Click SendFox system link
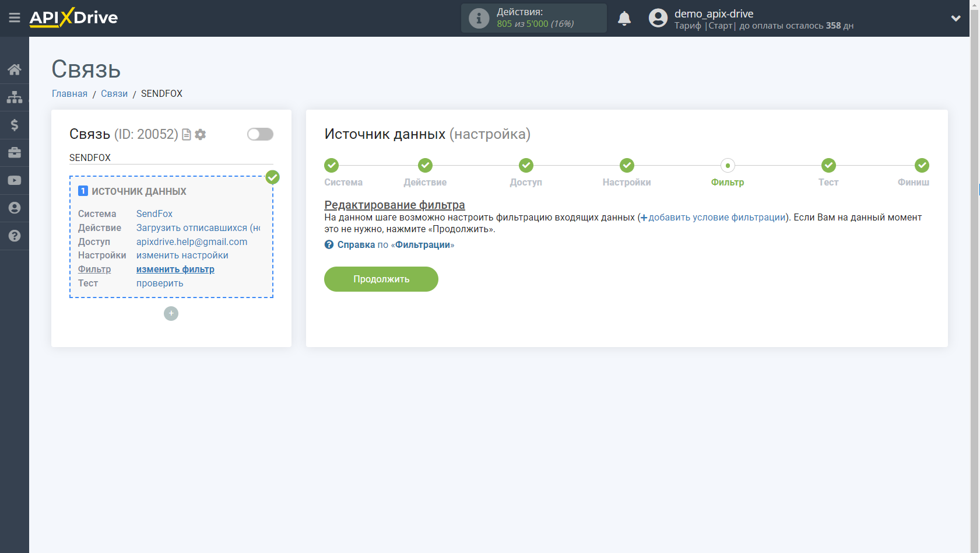The image size is (980, 553). (154, 214)
